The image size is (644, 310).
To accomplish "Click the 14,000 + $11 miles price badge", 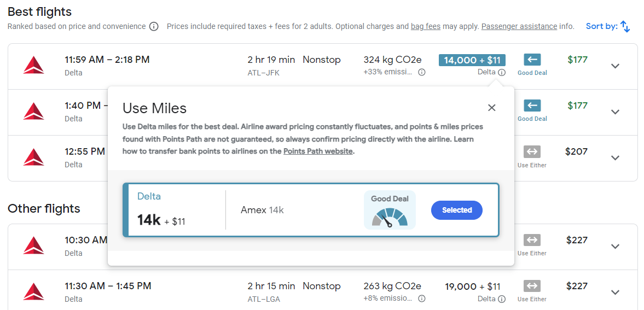I will point(472,60).
